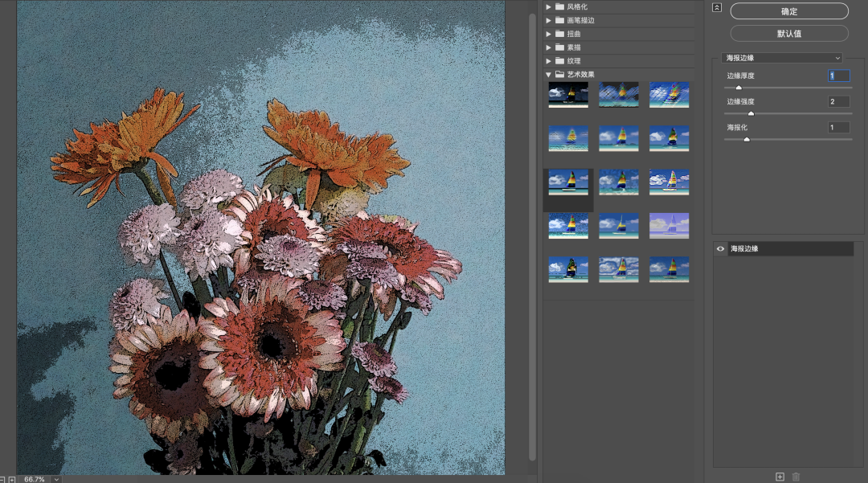Click the 边缘强度 slider handle
868x483 pixels.
pos(751,113)
